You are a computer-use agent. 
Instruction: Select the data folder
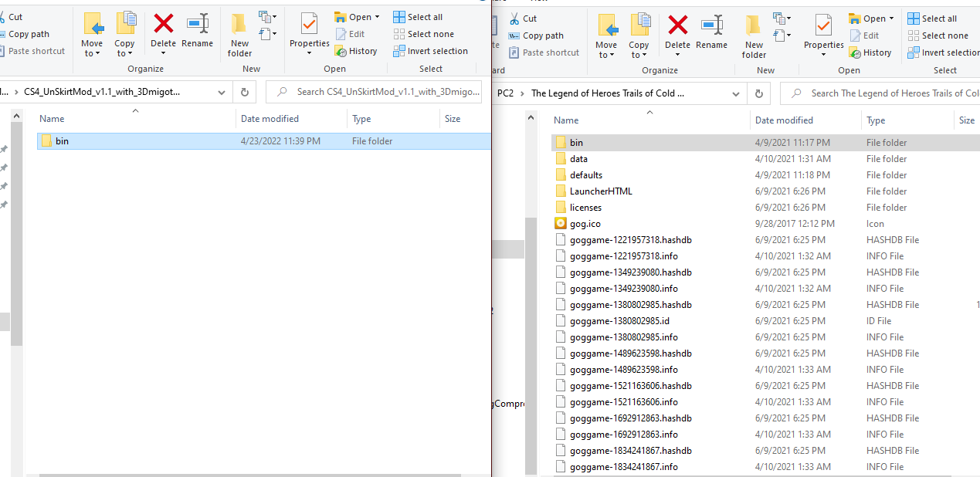pyautogui.click(x=765, y=159)
